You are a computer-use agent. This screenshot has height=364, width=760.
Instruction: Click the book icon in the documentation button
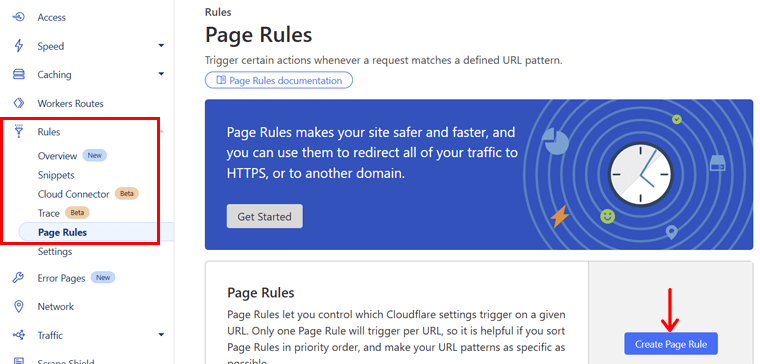pyautogui.click(x=221, y=80)
